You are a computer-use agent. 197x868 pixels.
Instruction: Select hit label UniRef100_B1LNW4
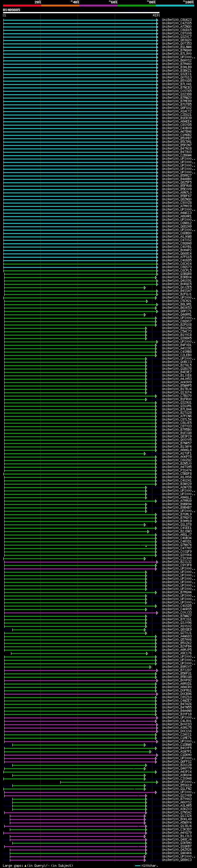[x=177, y=47]
